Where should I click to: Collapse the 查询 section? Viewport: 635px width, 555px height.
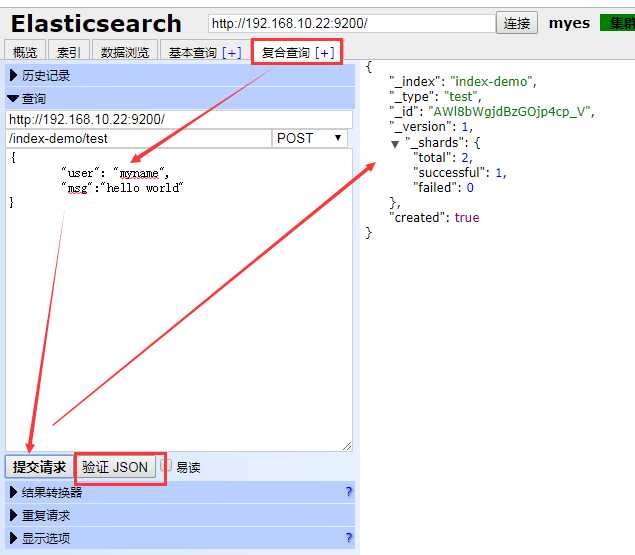[x=180, y=98]
